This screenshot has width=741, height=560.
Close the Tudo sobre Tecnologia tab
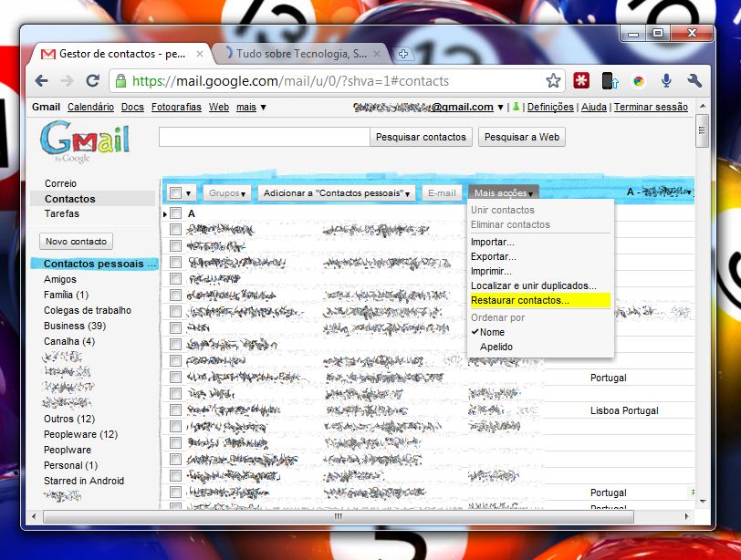pyautogui.click(x=377, y=54)
